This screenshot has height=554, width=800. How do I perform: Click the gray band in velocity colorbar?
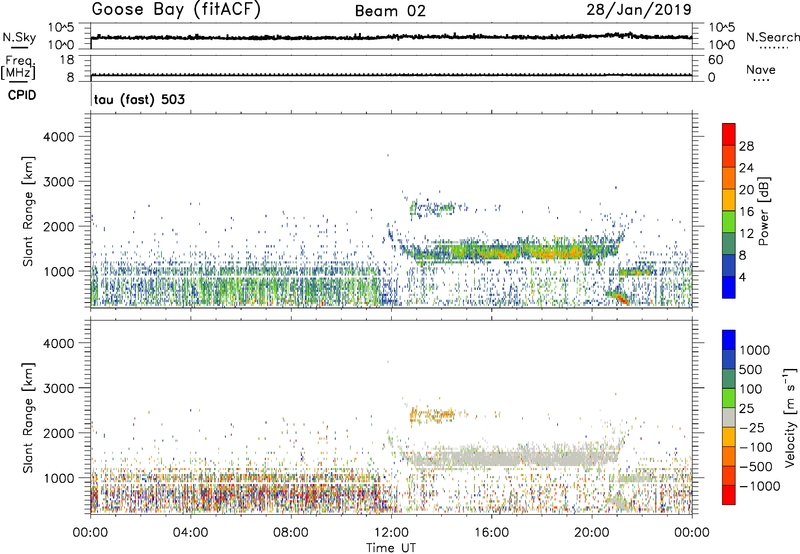point(729,417)
